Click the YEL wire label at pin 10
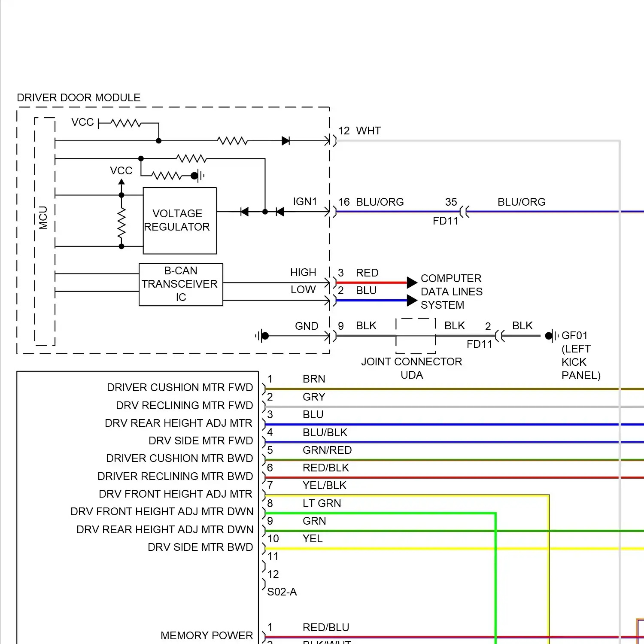 [313, 538]
